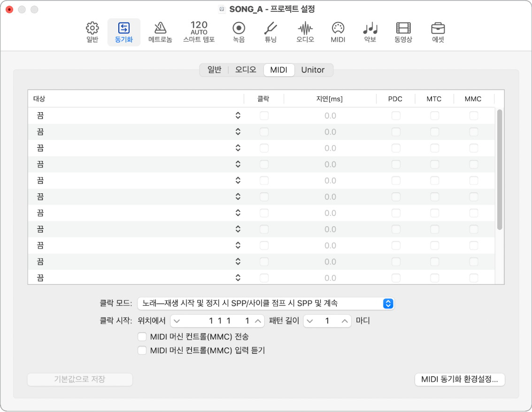Toggle MIDI 머신 컨트롤(MMC) 입력 듣기 checkbox
The height and width of the screenshot is (412, 532).
pos(142,350)
